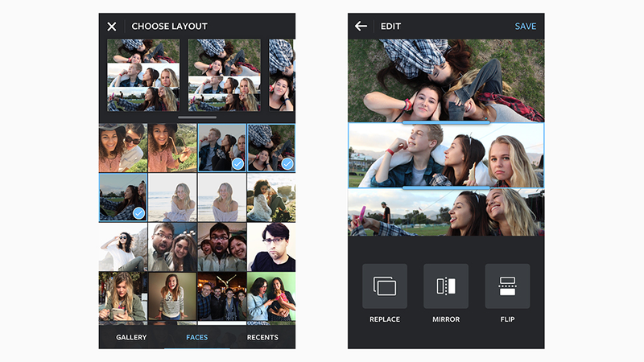The image size is (644, 362).
Task: Select photo of man in glasses with two women
Action: click(222, 247)
